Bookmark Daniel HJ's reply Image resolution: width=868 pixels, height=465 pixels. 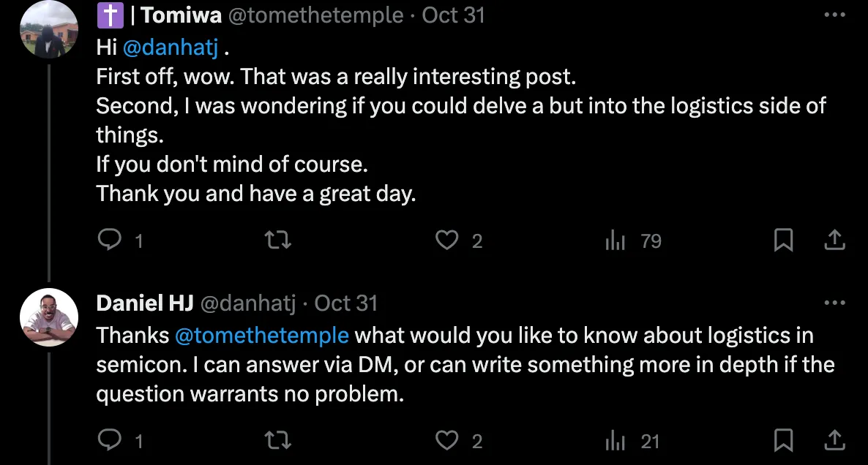(x=784, y=440)
